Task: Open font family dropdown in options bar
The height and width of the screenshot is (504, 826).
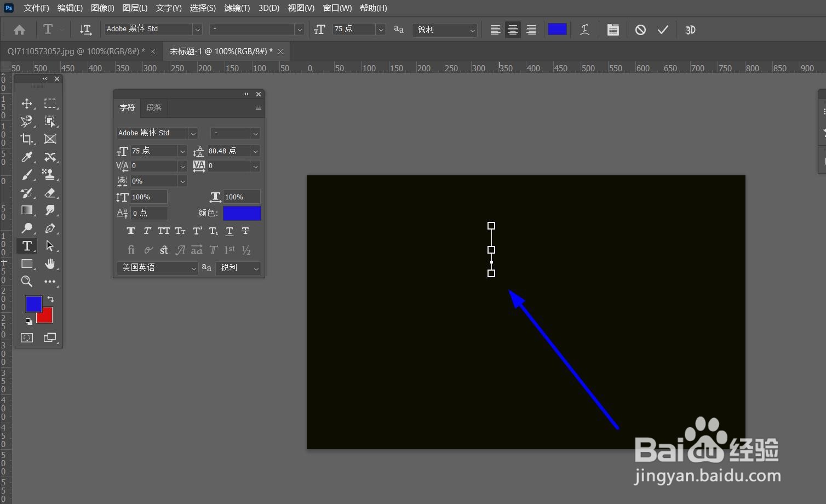Action: click(x=197, y=30)
